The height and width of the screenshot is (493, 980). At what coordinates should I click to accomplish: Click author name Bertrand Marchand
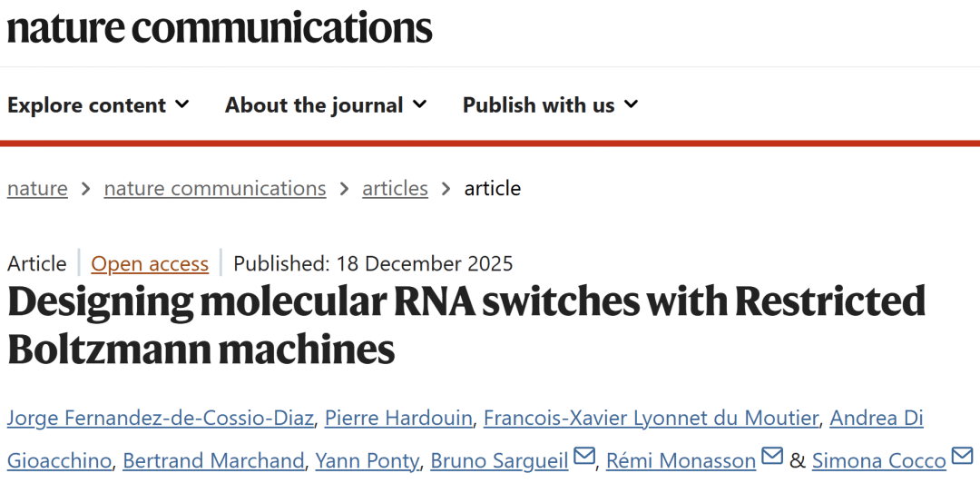[x=213, y=461]
